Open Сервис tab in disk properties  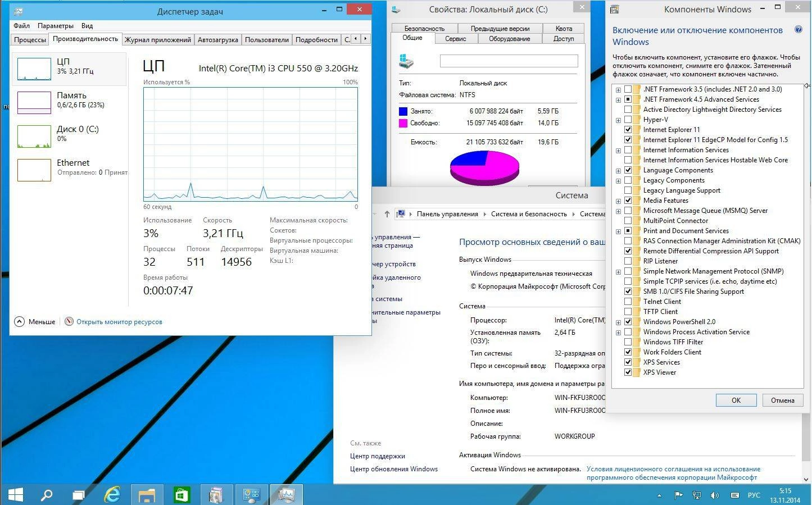point(456,39)
